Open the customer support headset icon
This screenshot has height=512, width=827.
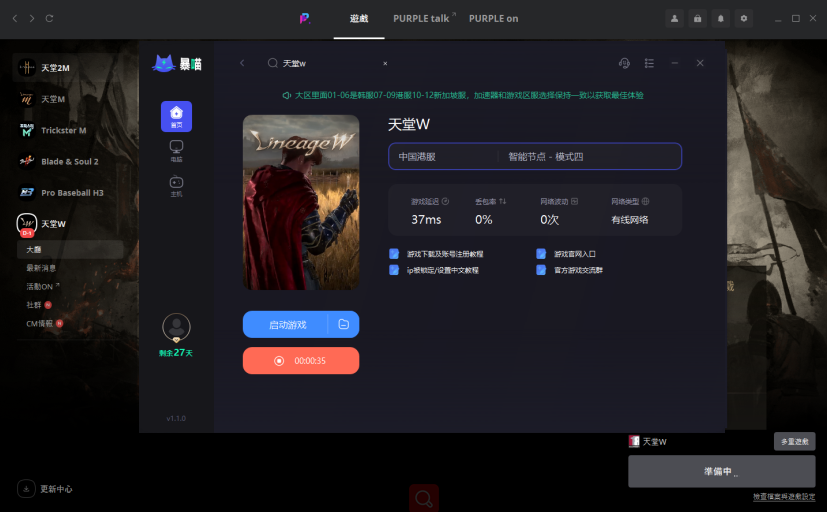click(624, 63)
